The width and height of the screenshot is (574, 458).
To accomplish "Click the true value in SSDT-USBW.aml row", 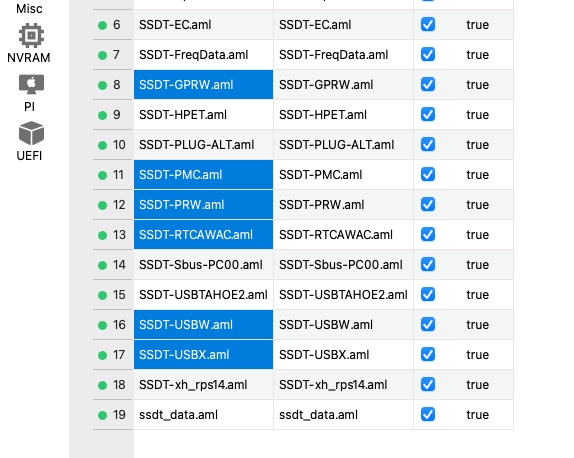I will click(477, 325).
